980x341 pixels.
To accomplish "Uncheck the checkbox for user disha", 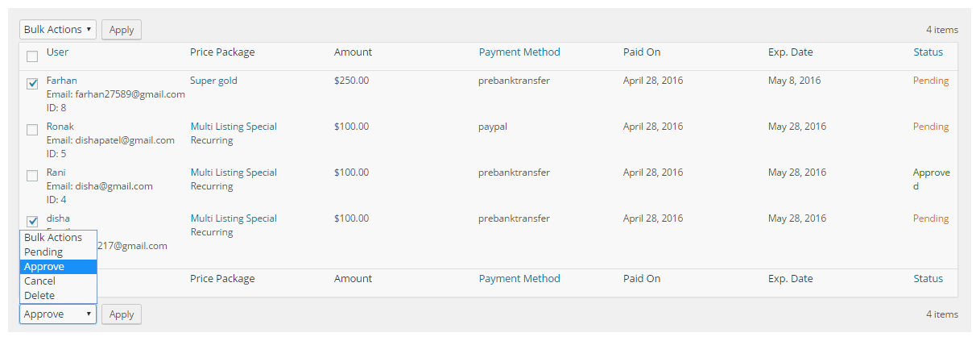I will pyautogui.click(x=32, y=221).
